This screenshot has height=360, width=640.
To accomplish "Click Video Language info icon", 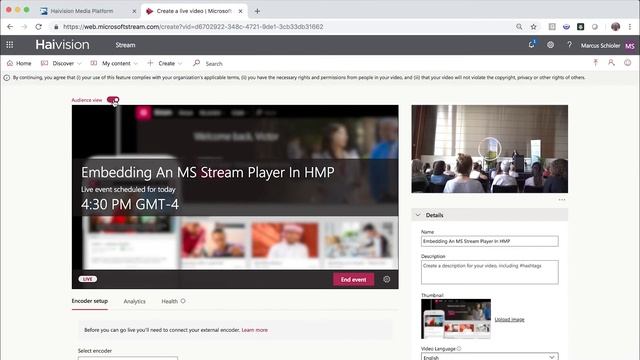I will click(x=459, y=349).
